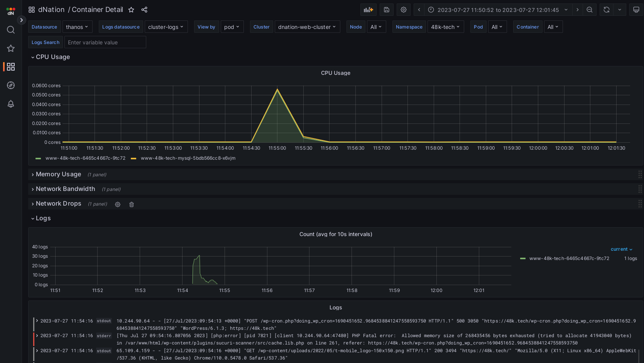Mark dashboard as favorite with star
Viewport: 644px width, 363px height.
tap(131, 10)
